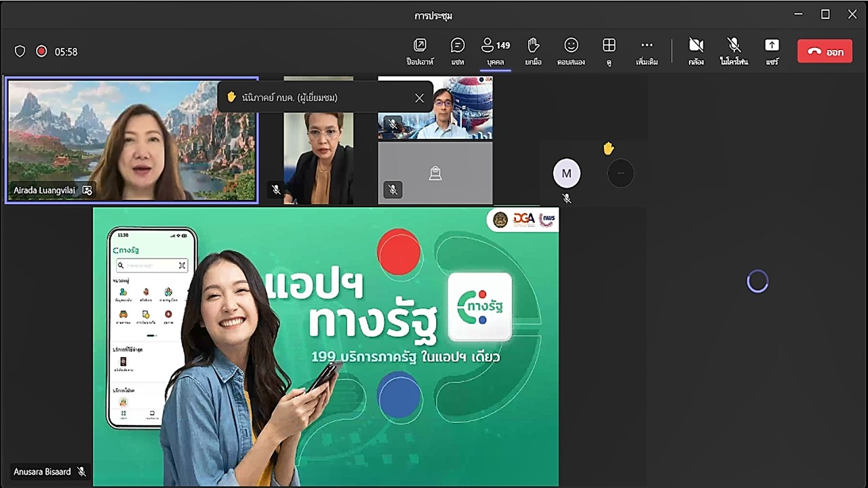
Task: Click the การประชุม window title
Action: tap(433, 15)
